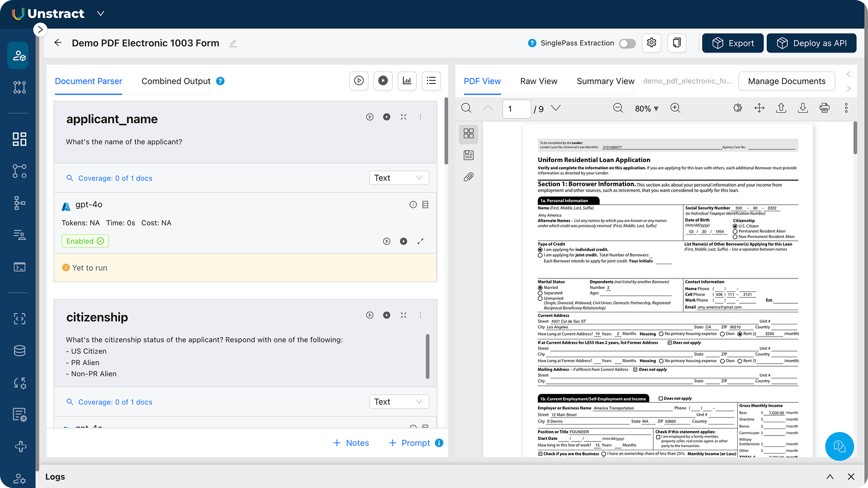868x488 pixels.
Task: Click the PDF page number field
Action: (516, 109)
